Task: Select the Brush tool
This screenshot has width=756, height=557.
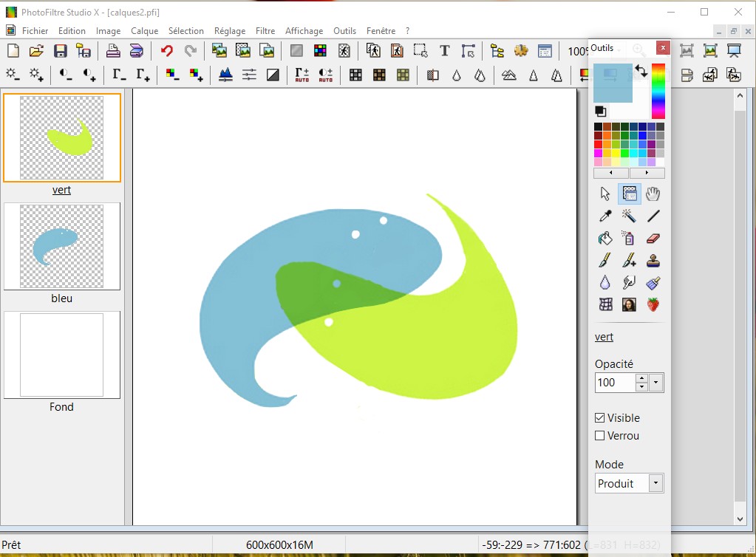Action: coord(605,261)
